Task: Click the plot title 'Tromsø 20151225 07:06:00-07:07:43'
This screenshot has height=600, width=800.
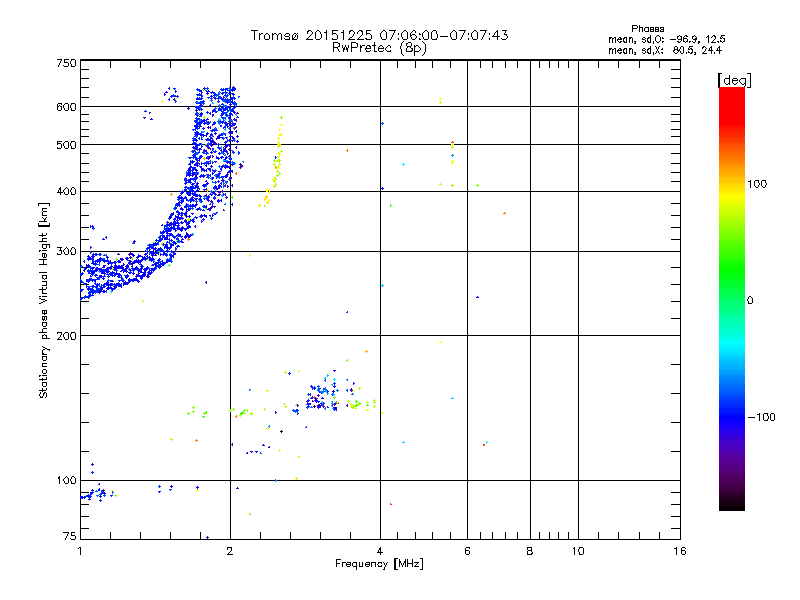Action: coord(379,35)
